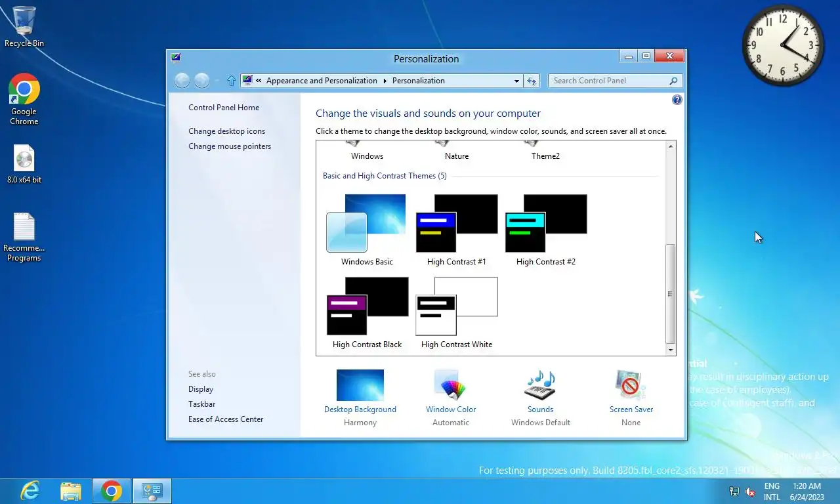Click the Personalization window title icon

pyautogui.click(x=175, y=57)
